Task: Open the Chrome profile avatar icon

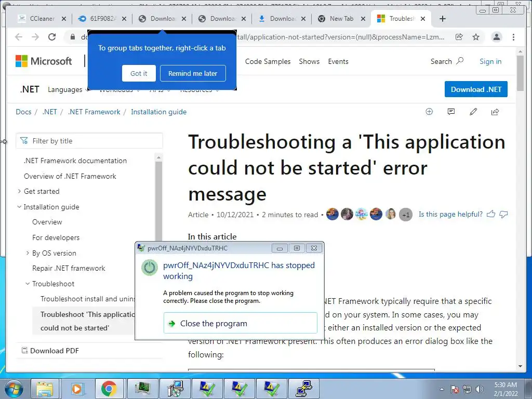Action: (x=497, y=37)
